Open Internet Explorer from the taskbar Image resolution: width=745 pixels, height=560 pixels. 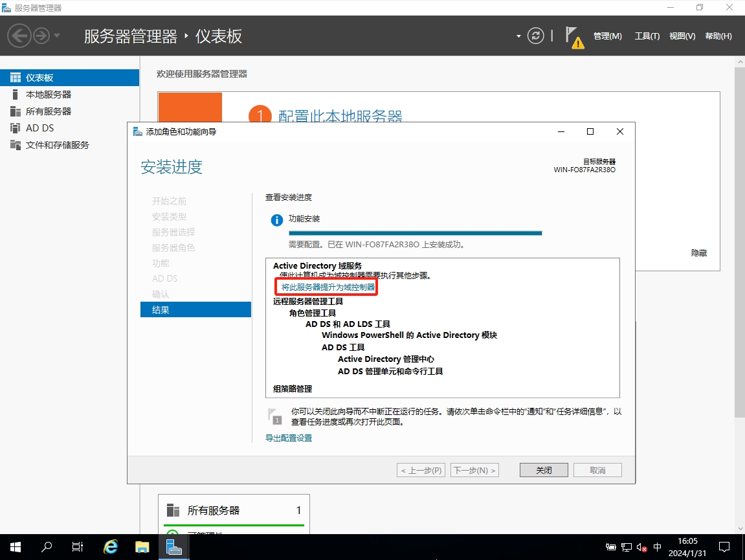click(111, 547)
